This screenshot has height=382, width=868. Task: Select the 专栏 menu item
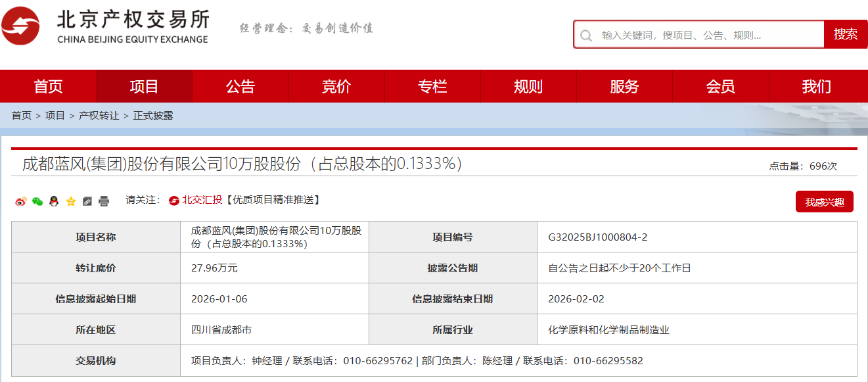pos(432,86)
